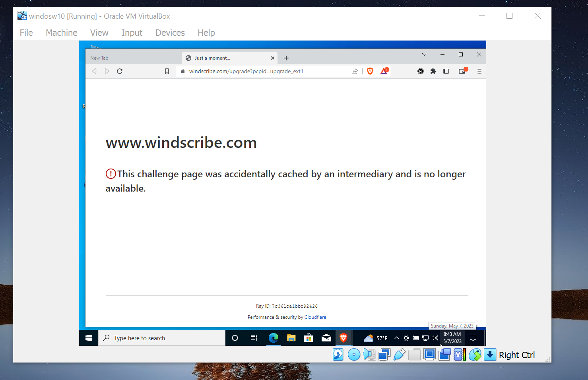Maximize the guest browser window
The width and height of the screenshot is (588, 380).
coord(461,54)
